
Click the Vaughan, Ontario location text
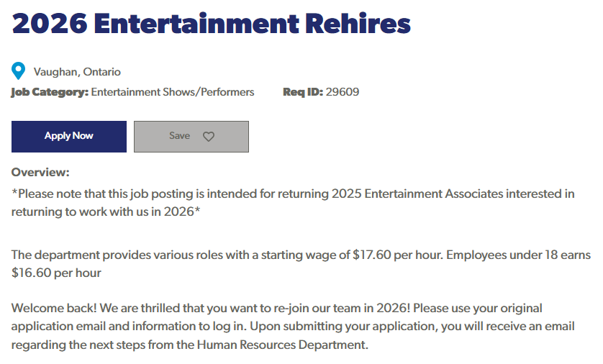coord(77,72)
